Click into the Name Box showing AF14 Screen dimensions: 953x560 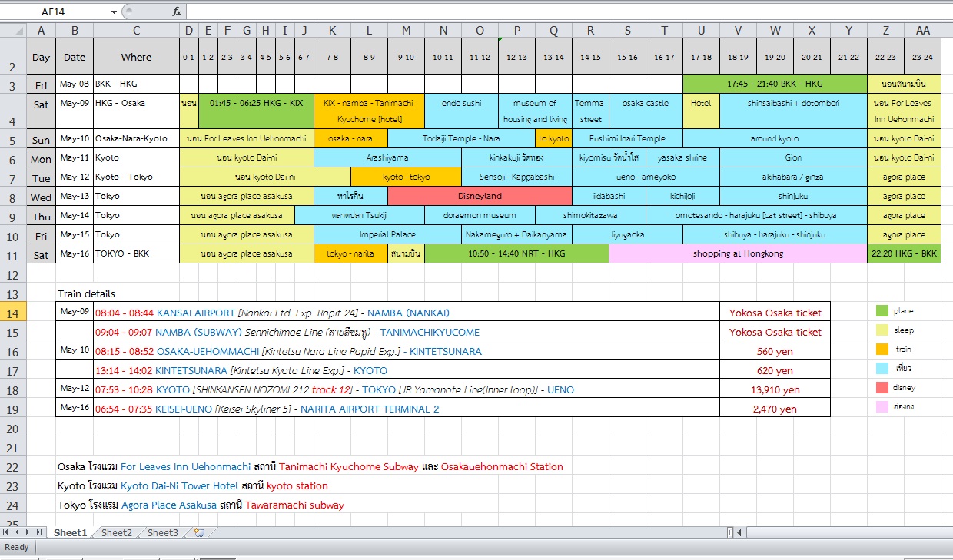click(x=55, y=12)
